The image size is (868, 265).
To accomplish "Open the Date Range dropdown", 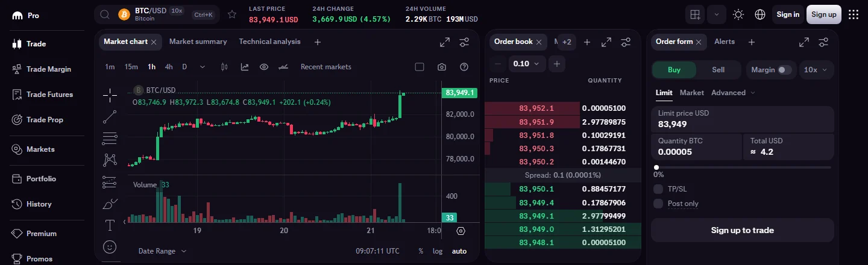I will [162, 251].
